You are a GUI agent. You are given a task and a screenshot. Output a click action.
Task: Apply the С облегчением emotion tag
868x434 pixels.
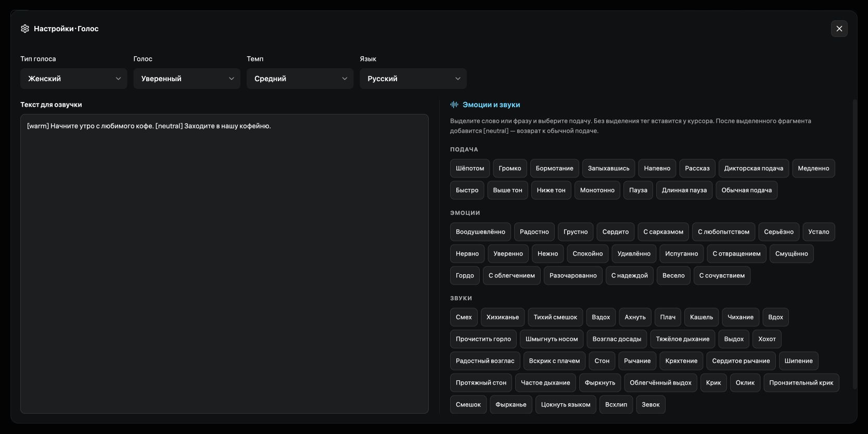pos(512,275)
